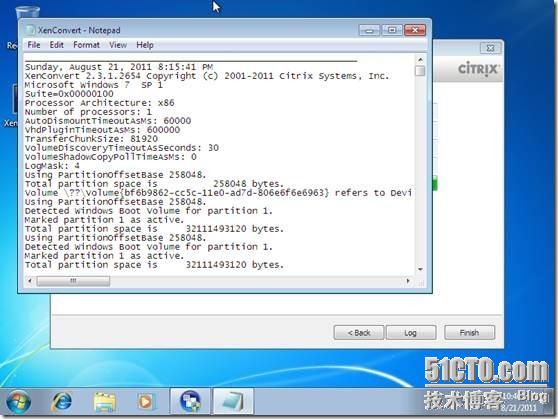The width and height of the screenshot is (558, 419).
Task: Open the Help menu in Notepad
Action: [x=145, y=45]
